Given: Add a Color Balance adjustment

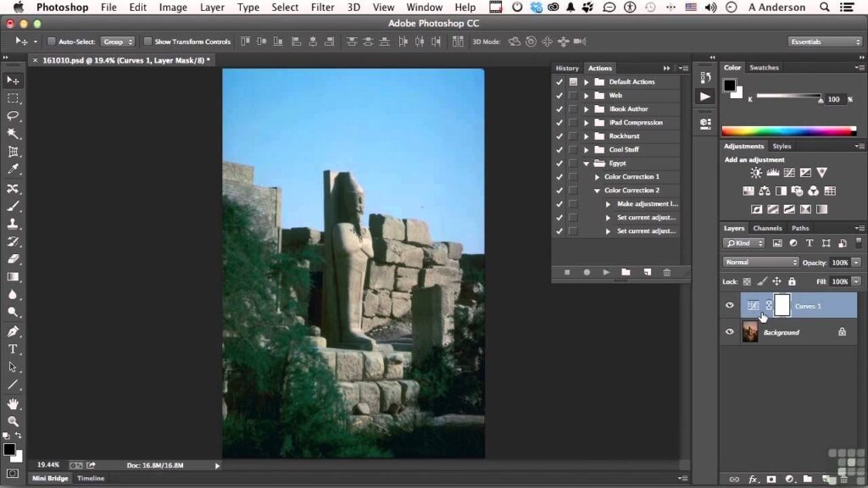Looking at the screenshot, I should pos(765,191).
